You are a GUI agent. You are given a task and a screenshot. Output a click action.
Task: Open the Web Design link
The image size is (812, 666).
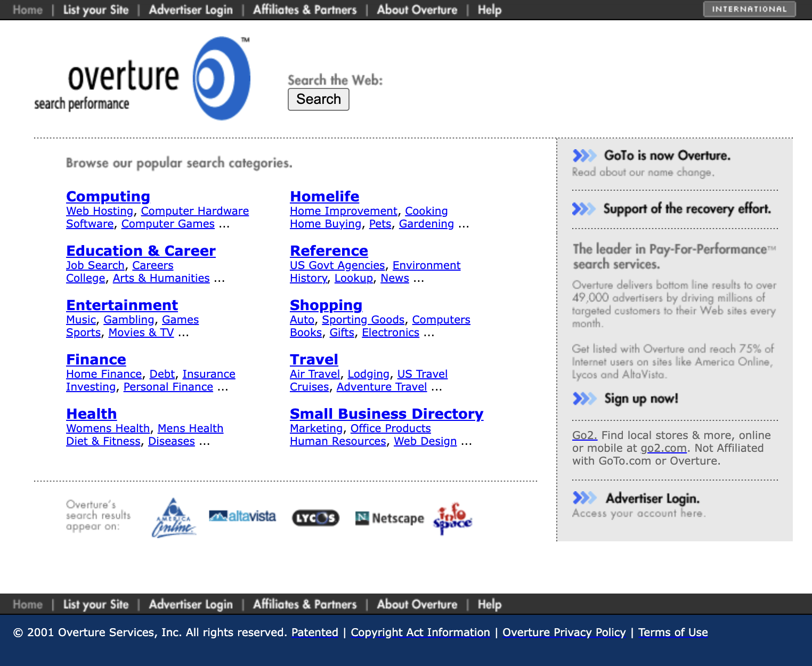425,441
